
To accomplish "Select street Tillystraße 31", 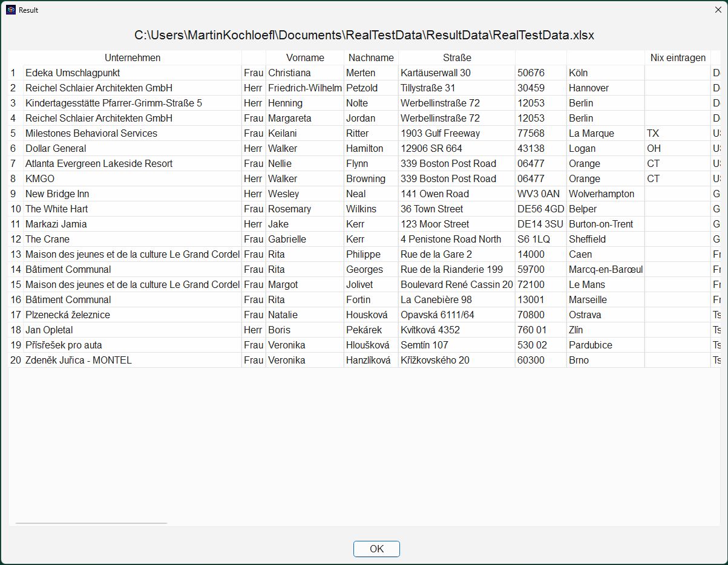I will tap(457, 88).
